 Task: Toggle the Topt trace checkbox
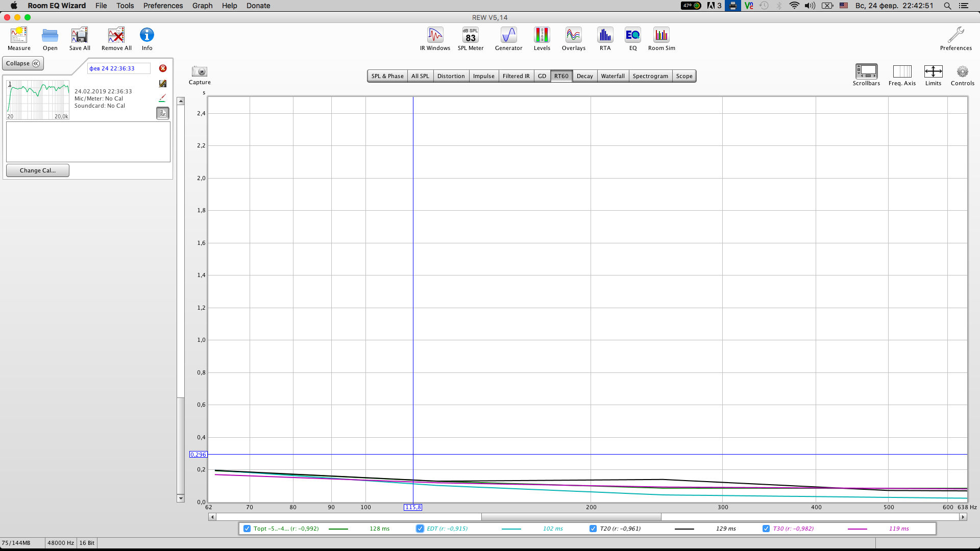point(247,529)
